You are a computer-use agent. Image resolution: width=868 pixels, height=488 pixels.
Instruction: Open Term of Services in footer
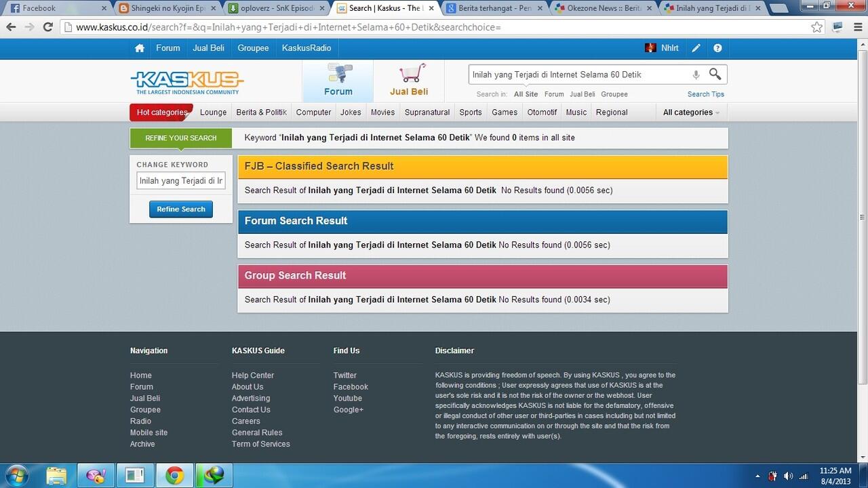[261, 444]
